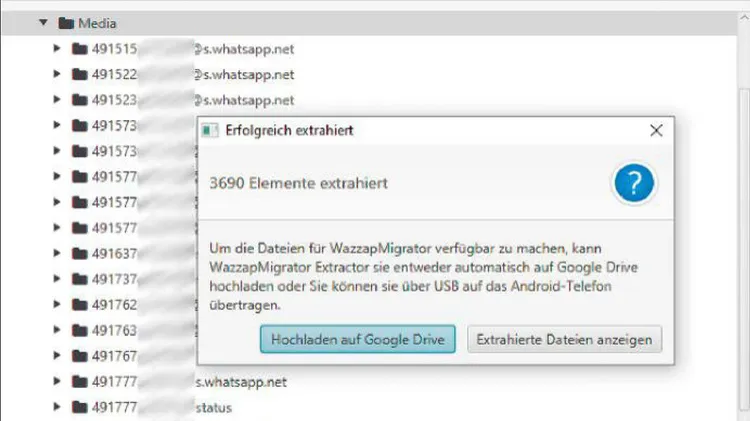Select the 491737 folder name text

114,279
